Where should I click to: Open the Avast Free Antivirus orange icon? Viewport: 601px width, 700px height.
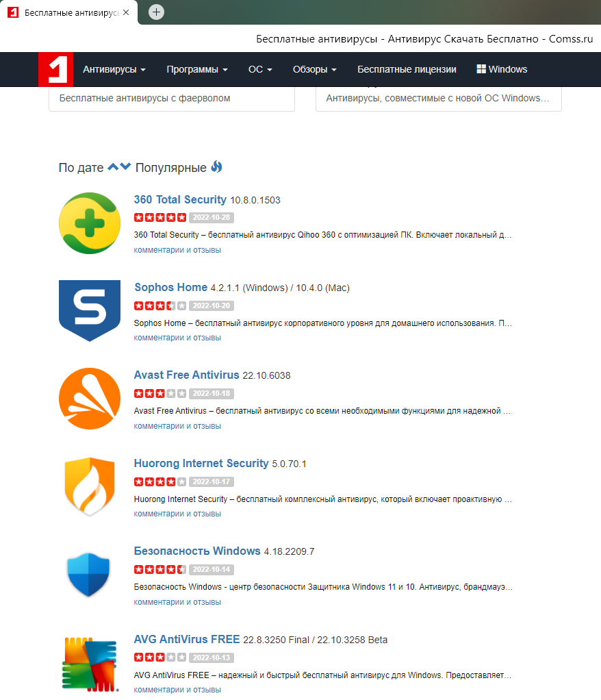[90, 399]
